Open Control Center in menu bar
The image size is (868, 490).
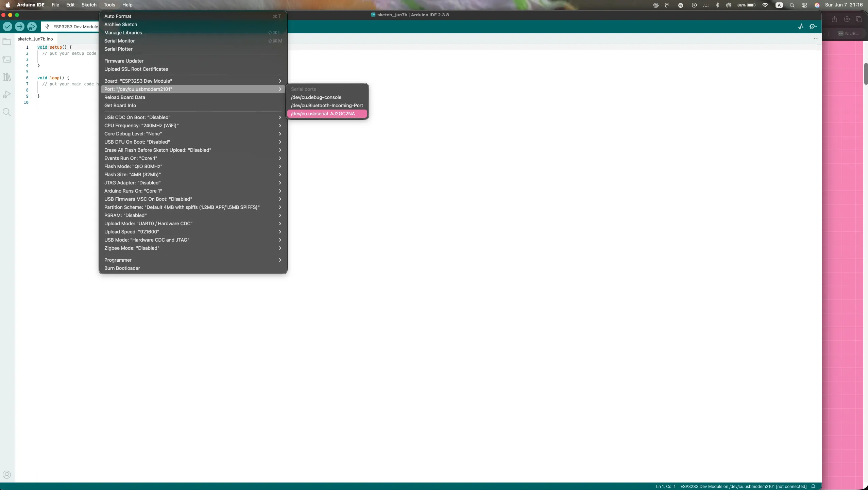pyautogui.click(x=804, y=5)
